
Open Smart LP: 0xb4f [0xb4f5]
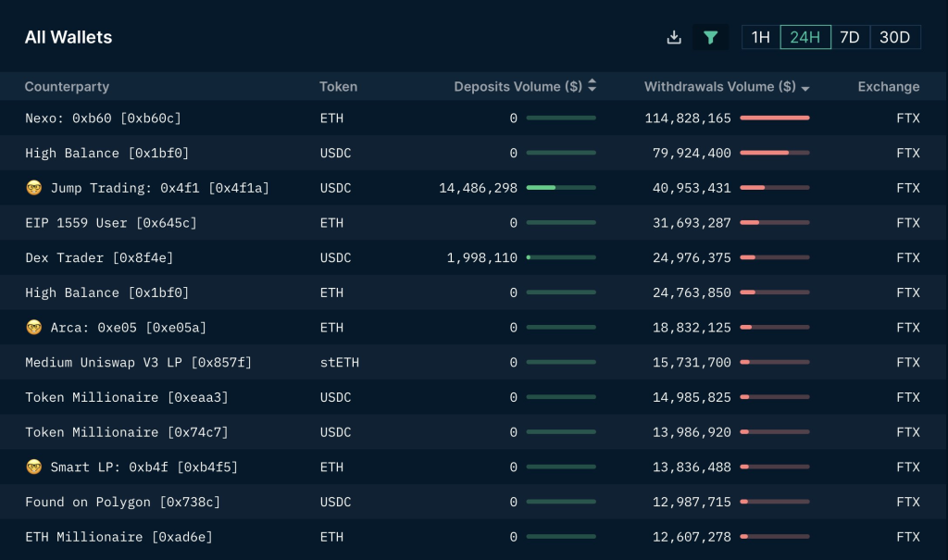143,467
